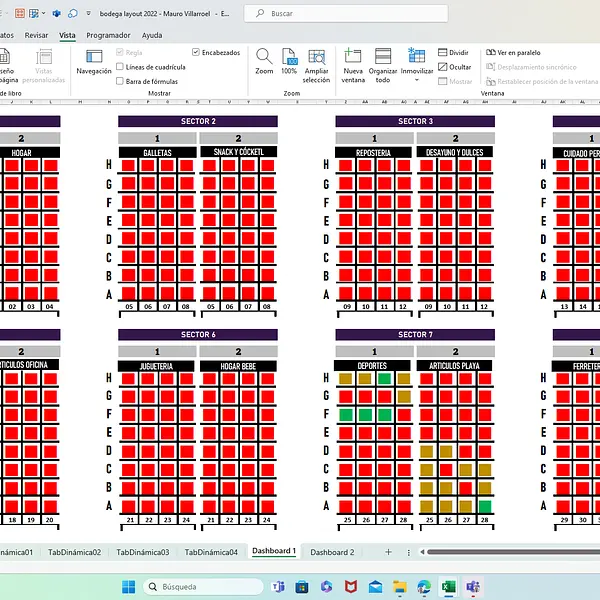This screenshot has width=600, height=600.
Task: Open the Navegación pane button
Action: point(94,62)
